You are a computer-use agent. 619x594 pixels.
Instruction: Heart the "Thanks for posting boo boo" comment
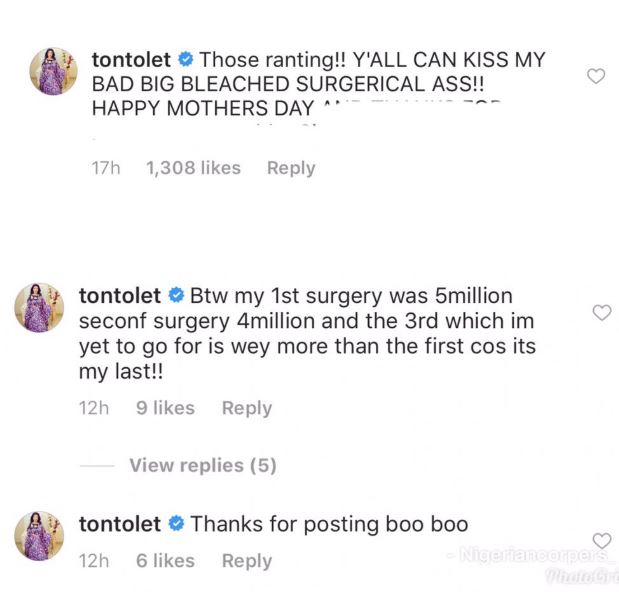coord(601,541)
